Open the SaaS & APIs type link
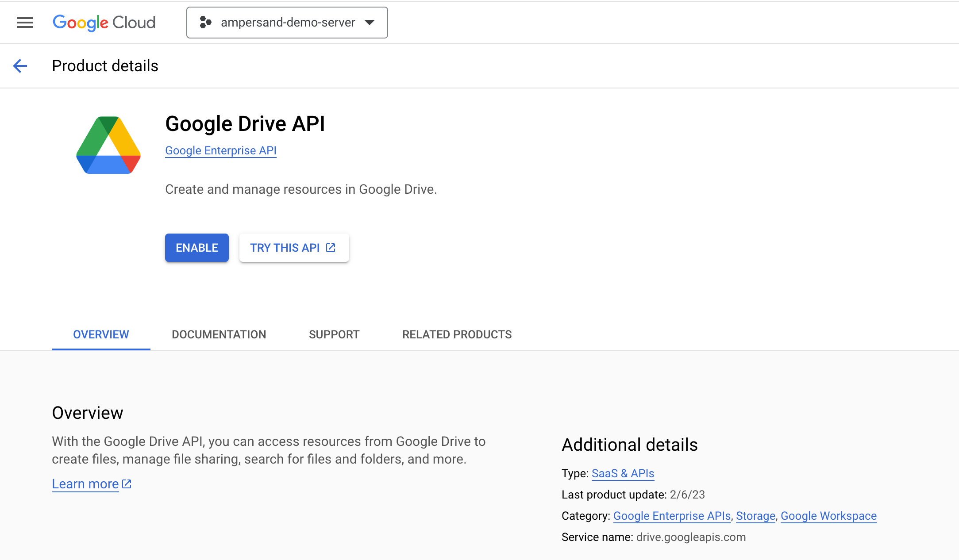Screen dimensions: 959x560 click(622, 473)
